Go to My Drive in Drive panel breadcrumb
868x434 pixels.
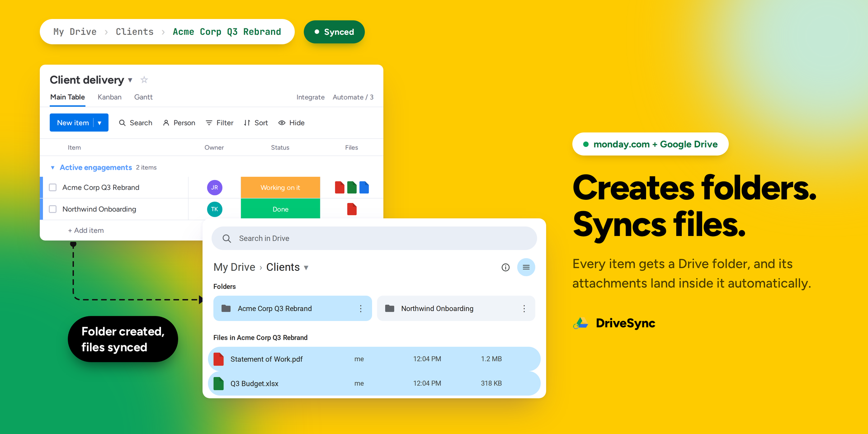click(x=234, y=267)
